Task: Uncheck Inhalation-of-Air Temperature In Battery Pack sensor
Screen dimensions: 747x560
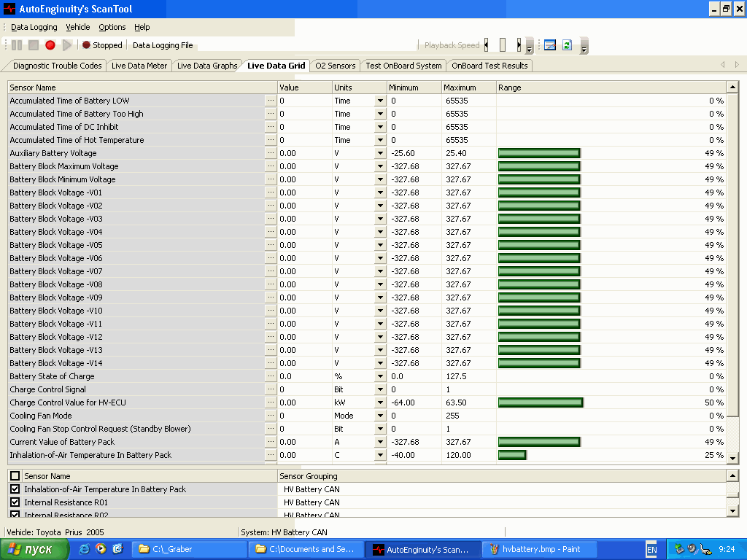Action: tap(15, 489)
